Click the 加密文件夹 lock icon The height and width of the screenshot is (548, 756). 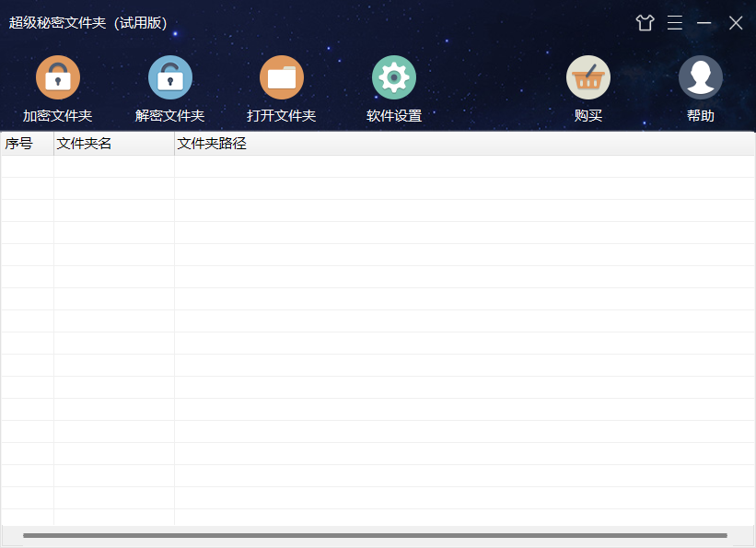coord(58,77)
